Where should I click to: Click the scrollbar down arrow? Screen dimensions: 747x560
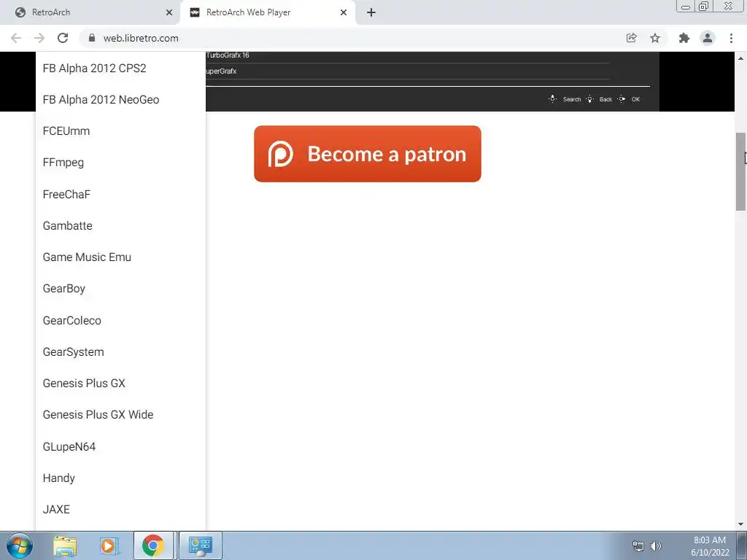pos(740,524)
